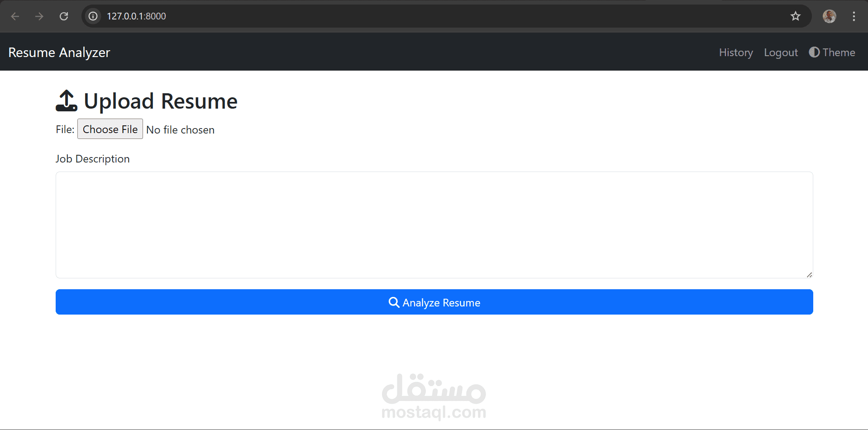This screenshot has width=868, height=430.
Task: Select Logout in the navbar
Action: 781,53
